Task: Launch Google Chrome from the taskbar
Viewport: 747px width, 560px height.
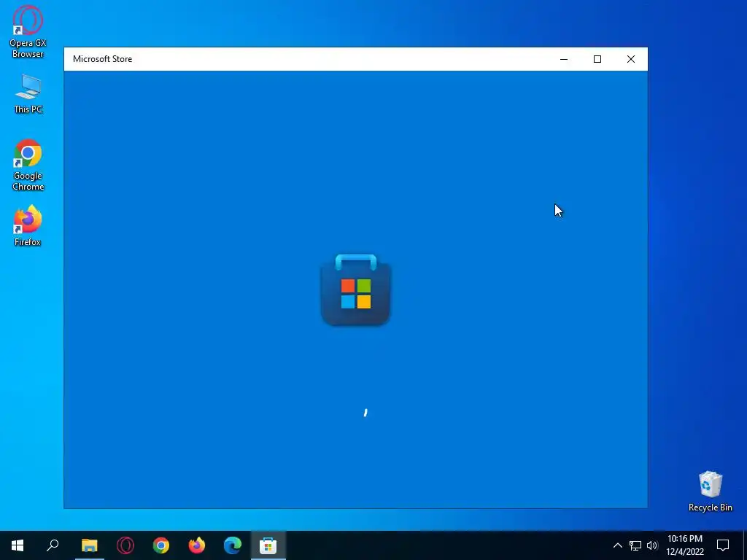Action: click(161, 545)
